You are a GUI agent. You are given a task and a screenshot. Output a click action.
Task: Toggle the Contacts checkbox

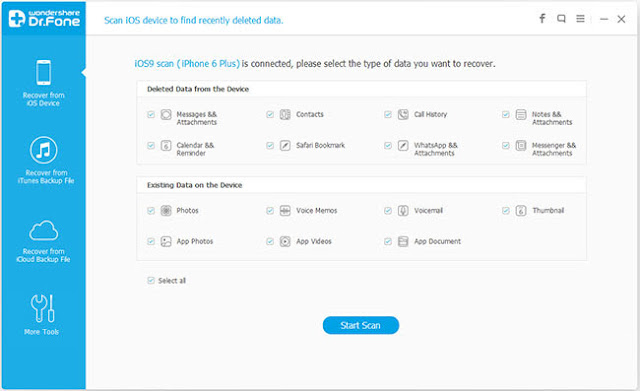[x=270, y=114]
